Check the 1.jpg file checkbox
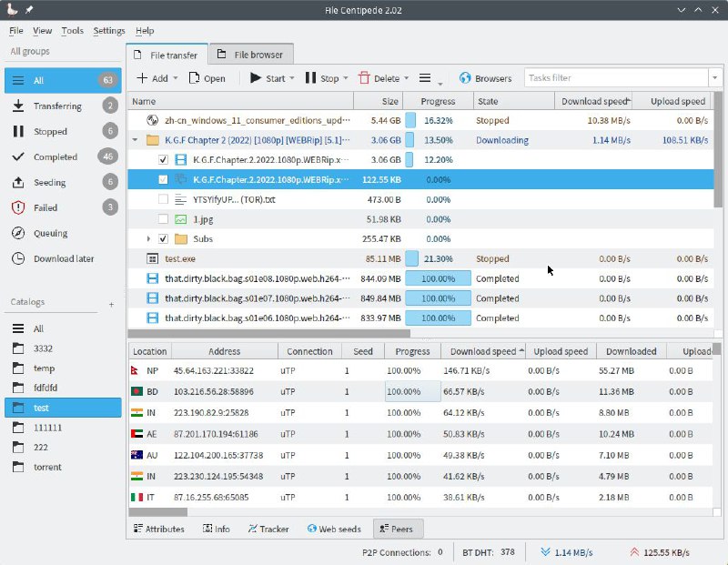Image resolution: width=728 pixels, height=565 pixels. click(x=163, y=219)
